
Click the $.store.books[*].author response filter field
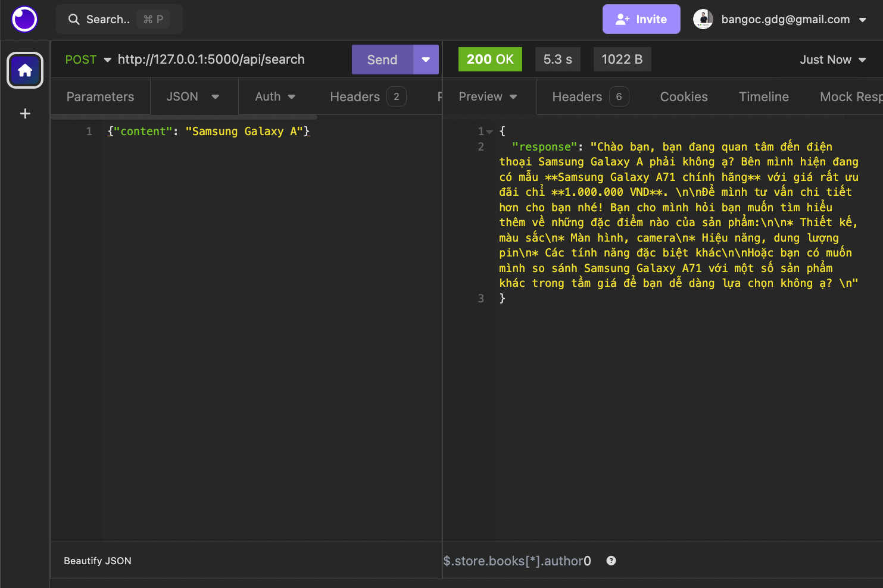pos(518,561)
